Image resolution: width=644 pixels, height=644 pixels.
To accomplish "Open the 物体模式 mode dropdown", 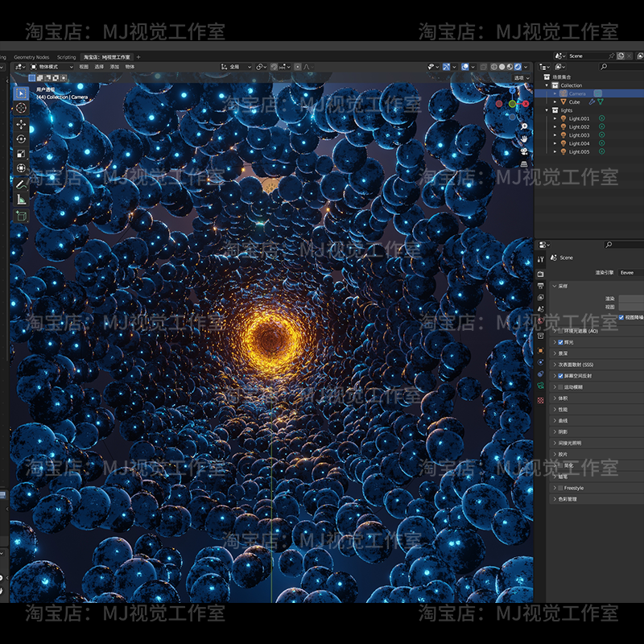I will (x=52, y=67).
